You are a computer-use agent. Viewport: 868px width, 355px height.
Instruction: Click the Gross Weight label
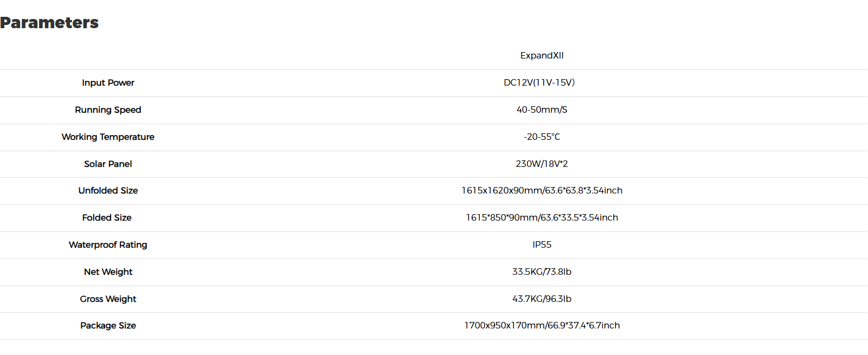[108, 299]
